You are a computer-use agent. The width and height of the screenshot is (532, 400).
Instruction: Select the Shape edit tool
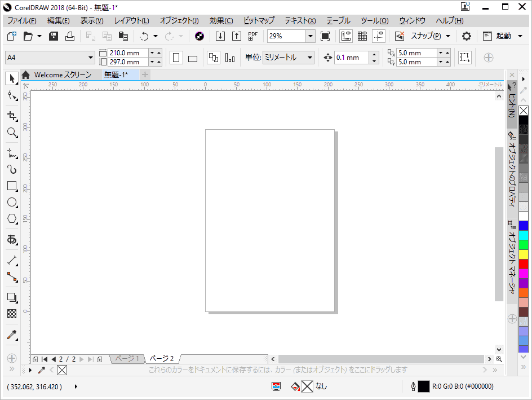[x=12, y=95]
